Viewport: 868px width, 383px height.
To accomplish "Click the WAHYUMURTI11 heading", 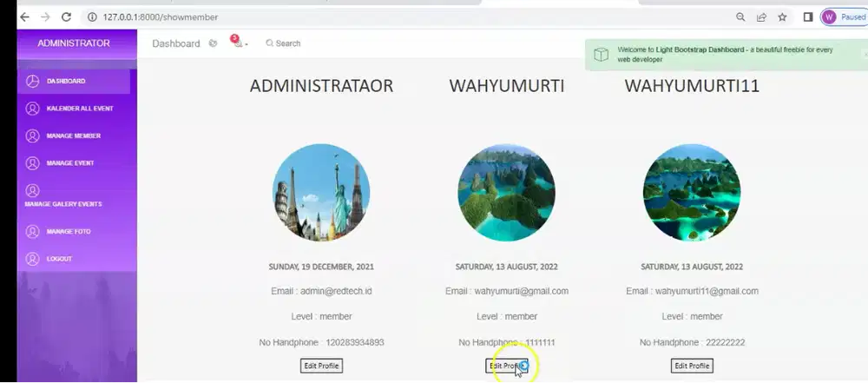I will 692,86.
